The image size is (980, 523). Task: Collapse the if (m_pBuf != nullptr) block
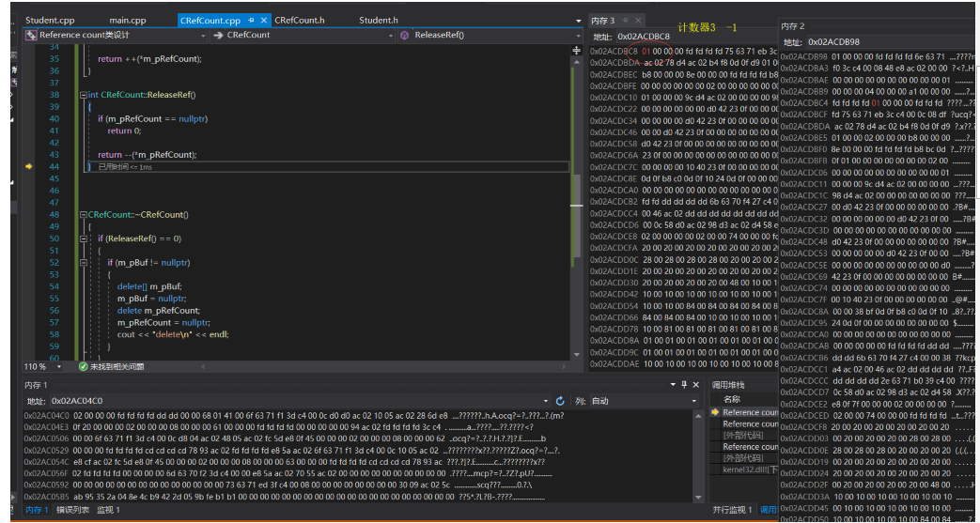[x=84, y=262]
